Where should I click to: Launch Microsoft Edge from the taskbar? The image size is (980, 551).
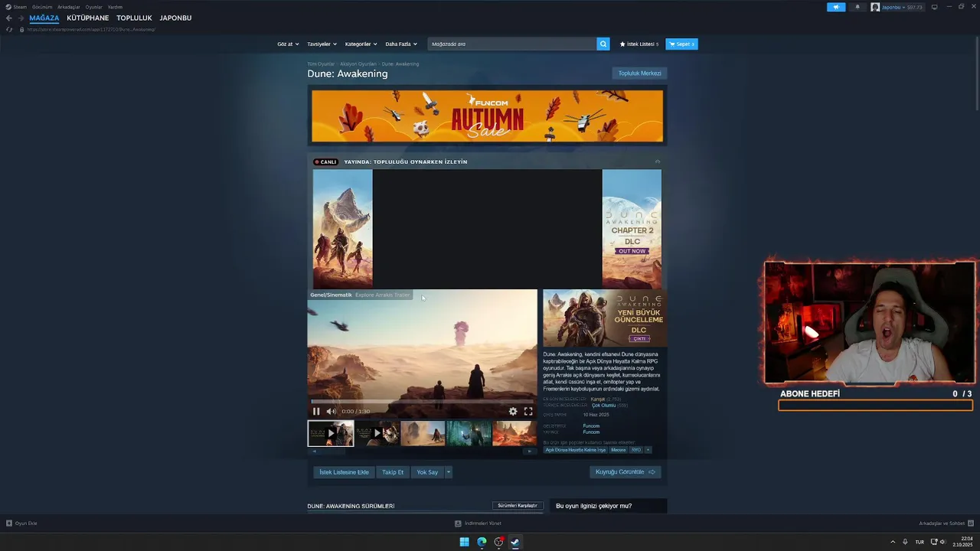tap(482, 542)
